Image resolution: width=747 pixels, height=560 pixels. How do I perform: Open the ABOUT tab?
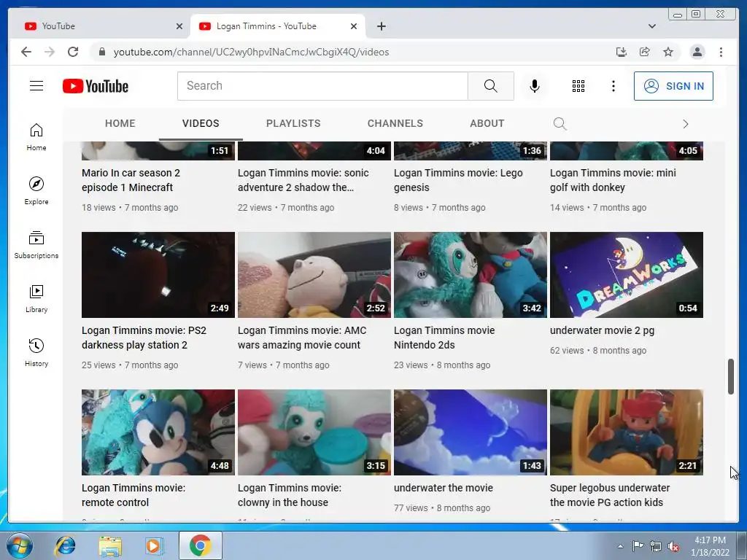point(487,123)
